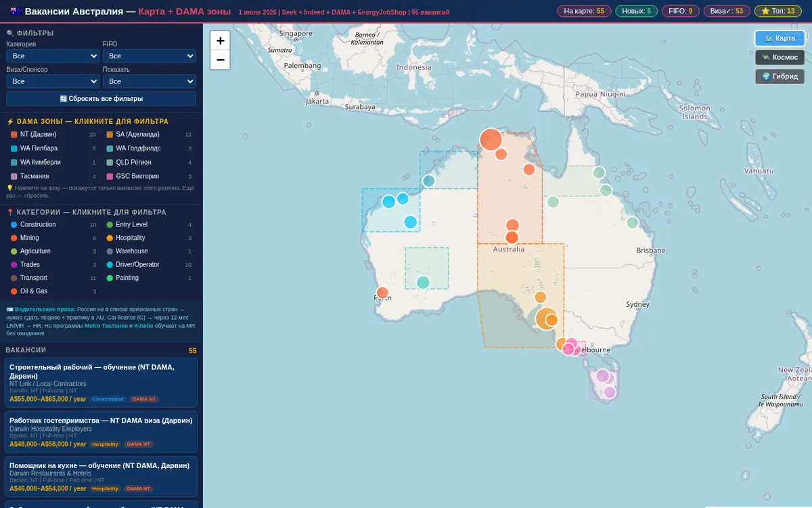This screenshot has height=508, width=812.
Task: Open the Виза/Спонсор filter dropdown
Action: pyautogui.click(x=53, y=81)
